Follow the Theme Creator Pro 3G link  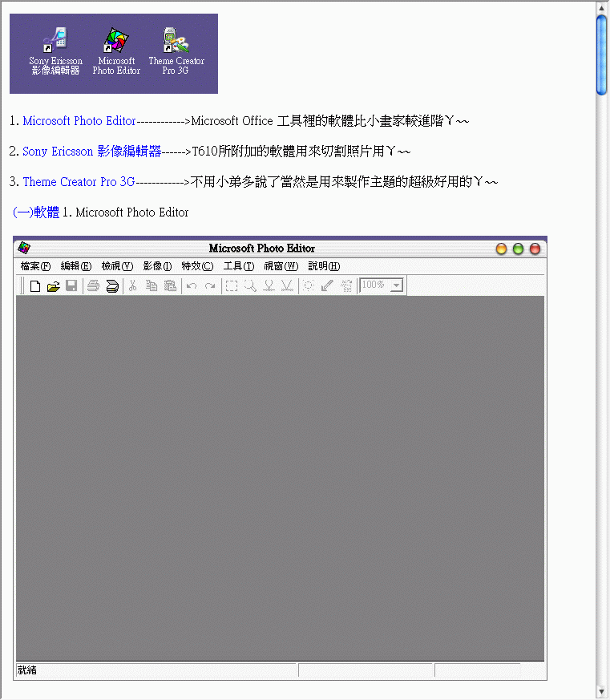pos(79,182)
